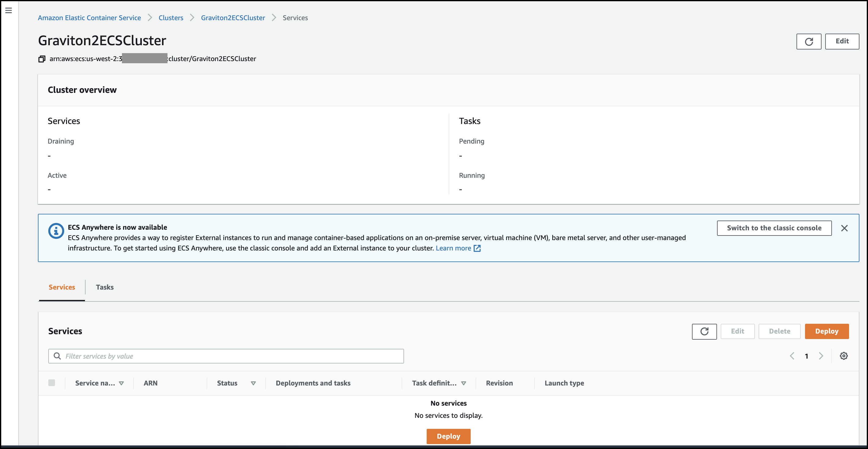Open the Learn more link

pos(458,248)
